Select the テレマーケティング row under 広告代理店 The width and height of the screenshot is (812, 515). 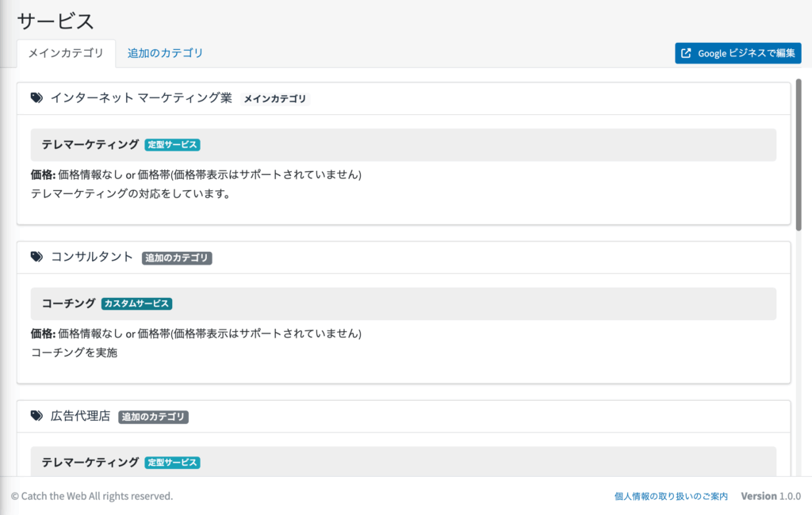(403, 462)
